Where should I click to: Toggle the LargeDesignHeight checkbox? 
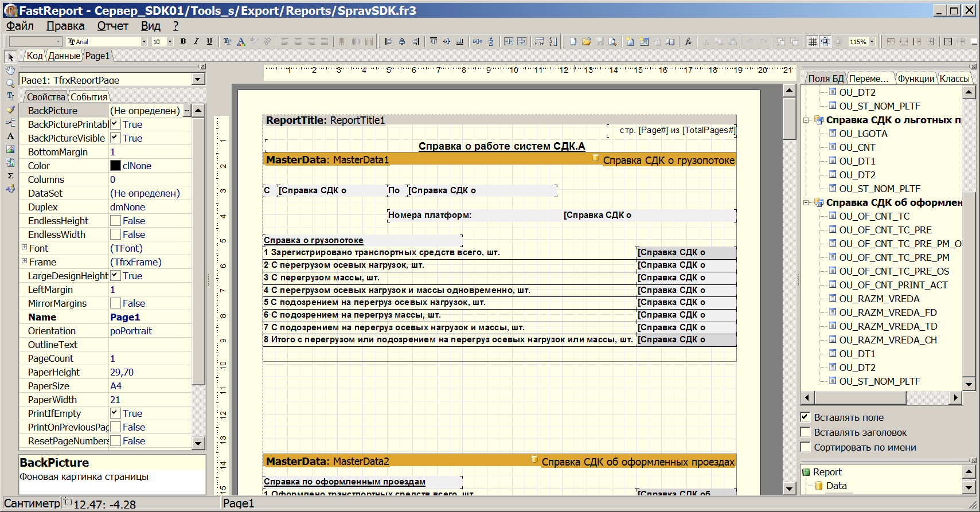click(x=115, y=275)
